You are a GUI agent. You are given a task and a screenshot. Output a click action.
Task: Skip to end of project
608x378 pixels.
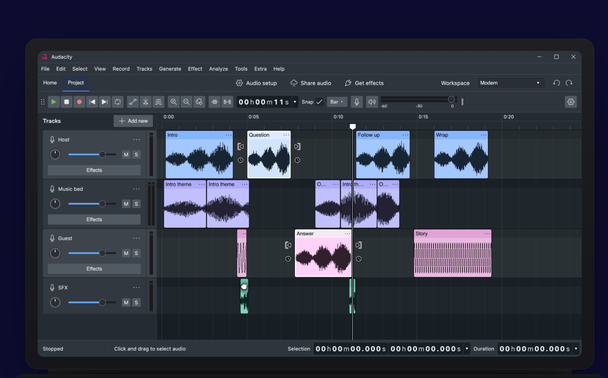coord(105,102)
